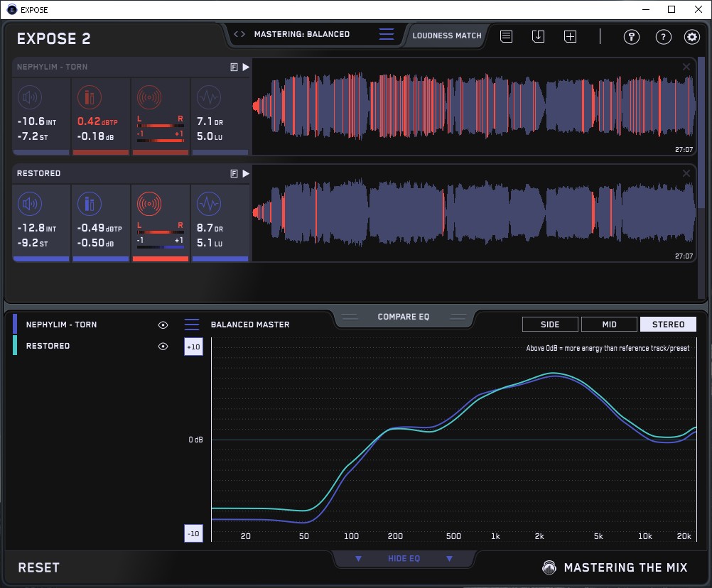Image resolution: width=712 pixels, height=588 pixels.
Task: Click the +10 EQ range button
Action: [193, 347]
